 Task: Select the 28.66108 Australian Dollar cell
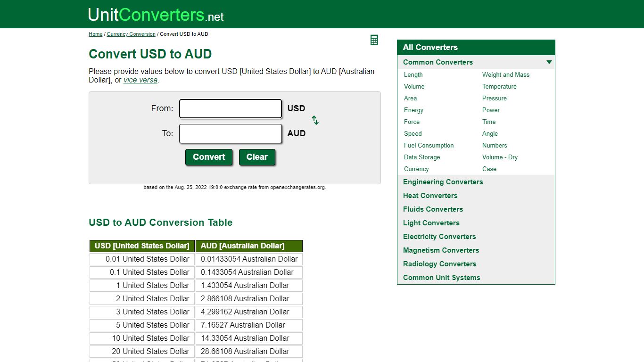[x=249, y=352]
